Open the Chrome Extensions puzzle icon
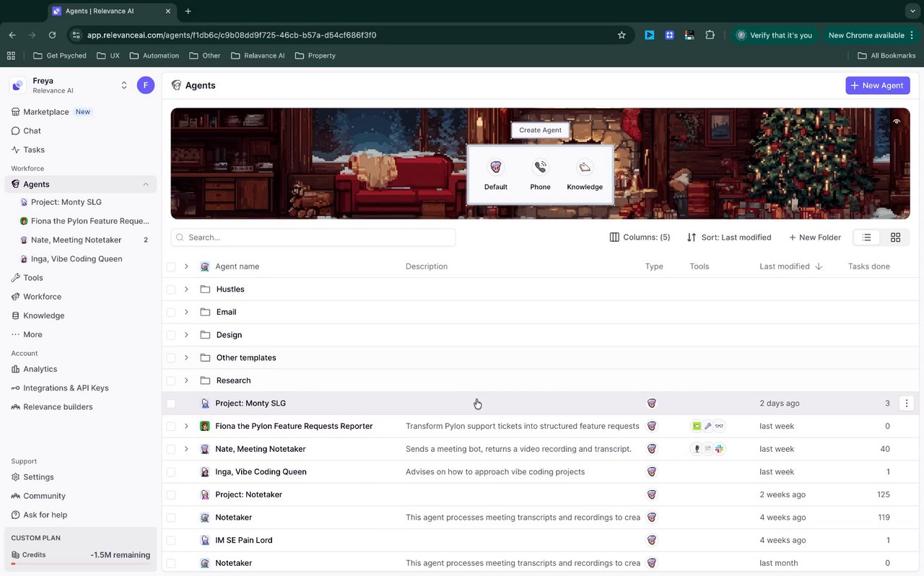 (x=710, y=35)
